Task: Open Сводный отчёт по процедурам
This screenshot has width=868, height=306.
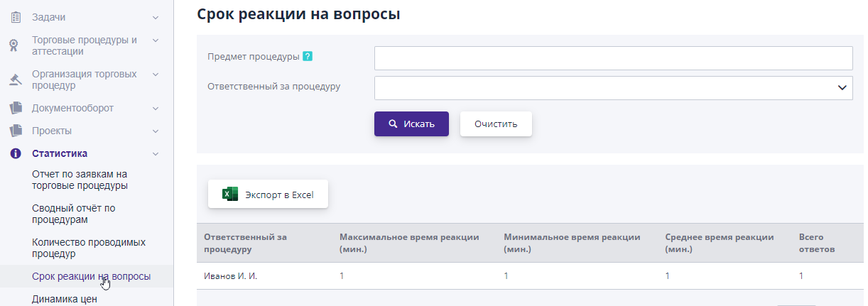Action: point(74,214)
